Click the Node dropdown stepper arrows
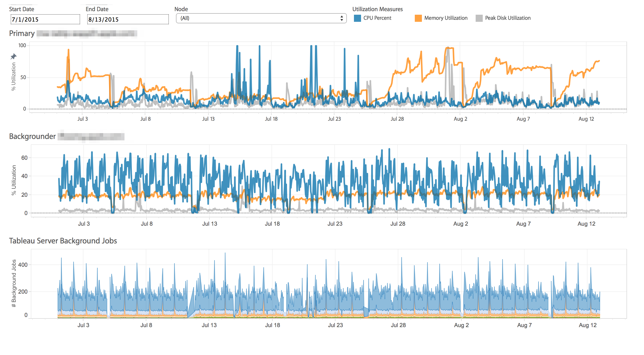 [x=342, y=18]
